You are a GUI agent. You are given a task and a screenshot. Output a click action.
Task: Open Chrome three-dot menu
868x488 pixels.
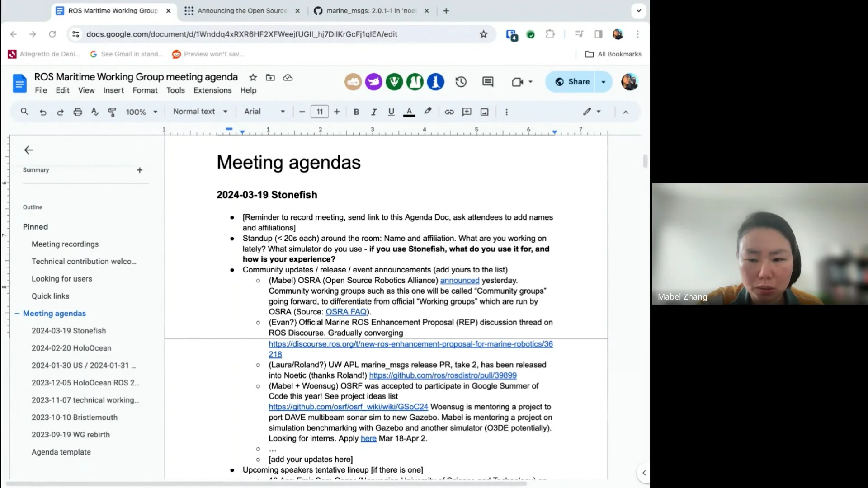pyautogui.click(x=638, y=34)
